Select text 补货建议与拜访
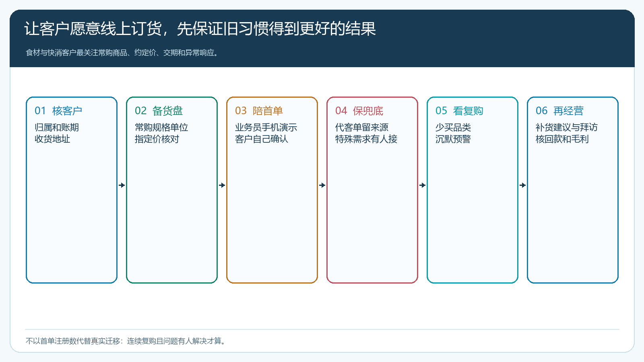 coord(567,127)
